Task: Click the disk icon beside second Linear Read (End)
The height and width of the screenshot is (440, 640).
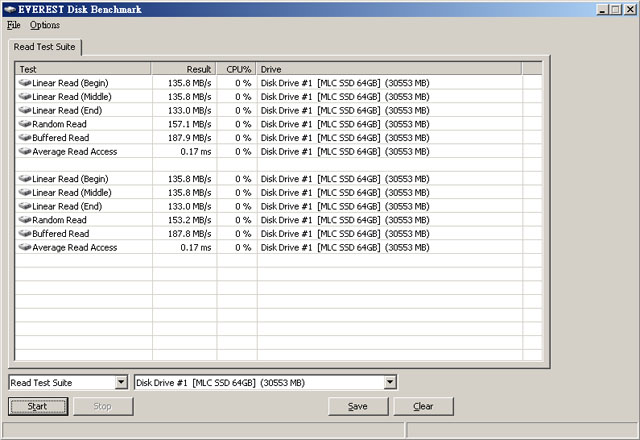Action: 25,206
